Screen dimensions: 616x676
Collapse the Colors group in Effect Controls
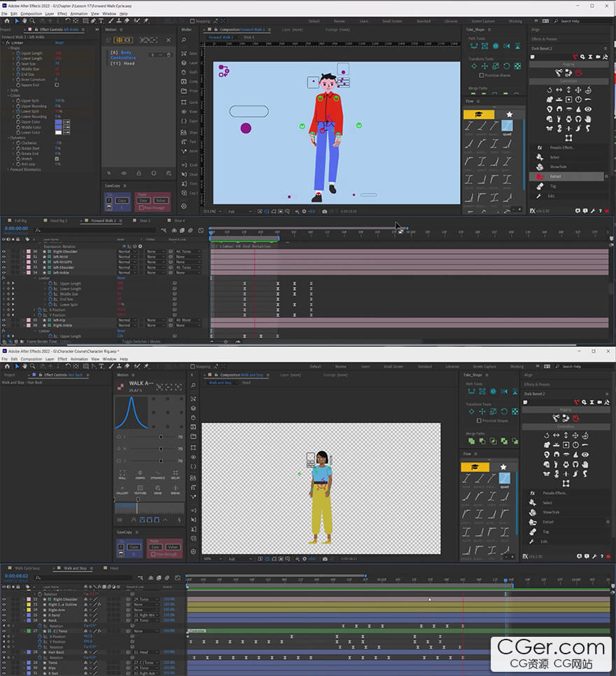click(8, 96)
